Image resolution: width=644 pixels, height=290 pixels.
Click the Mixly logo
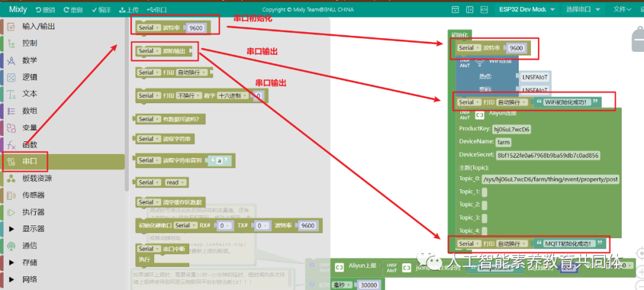[18, 9]
